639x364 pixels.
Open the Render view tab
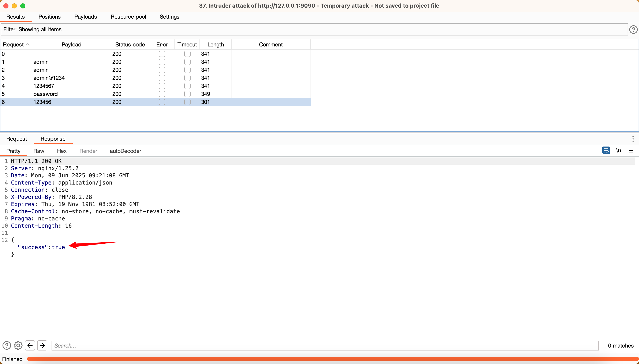click(x=88, y=151)
